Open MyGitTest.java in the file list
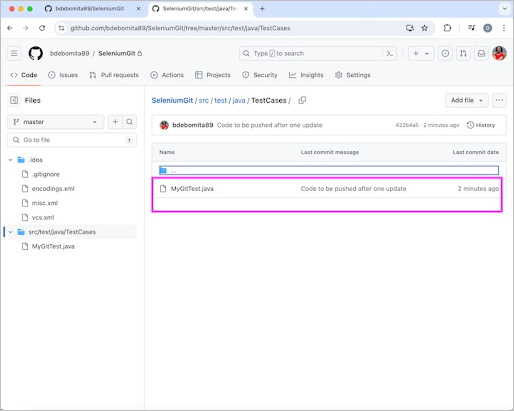 (192, 189)
